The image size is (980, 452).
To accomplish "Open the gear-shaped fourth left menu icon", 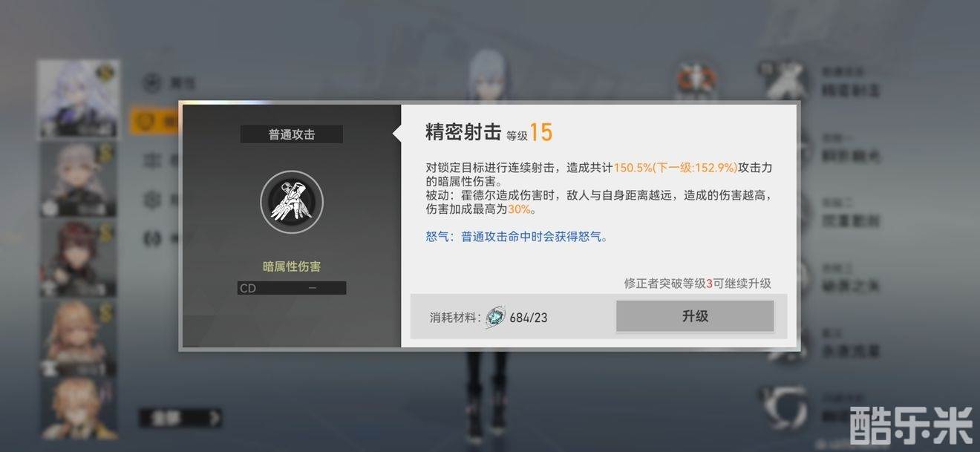I will (154, 199).
